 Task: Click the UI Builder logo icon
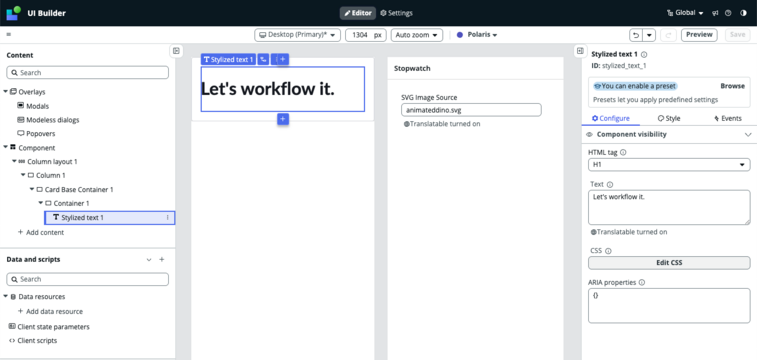[x=13, y=13]
